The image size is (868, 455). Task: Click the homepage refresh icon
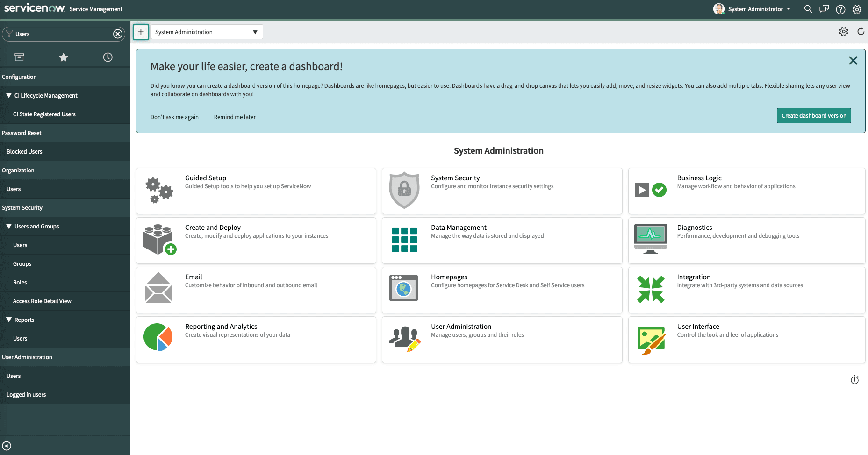tap(861, 31)
